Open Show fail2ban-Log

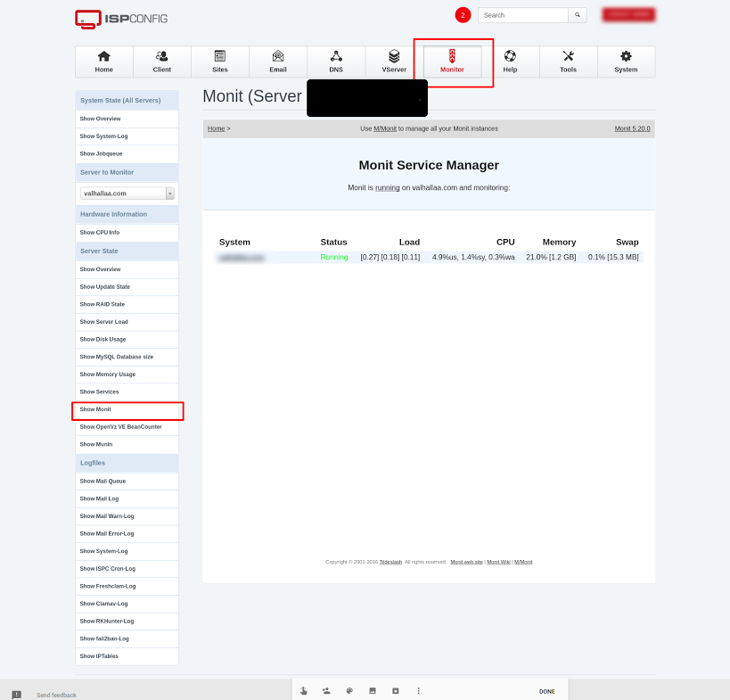pyautogui.click(x=127, y=639)
